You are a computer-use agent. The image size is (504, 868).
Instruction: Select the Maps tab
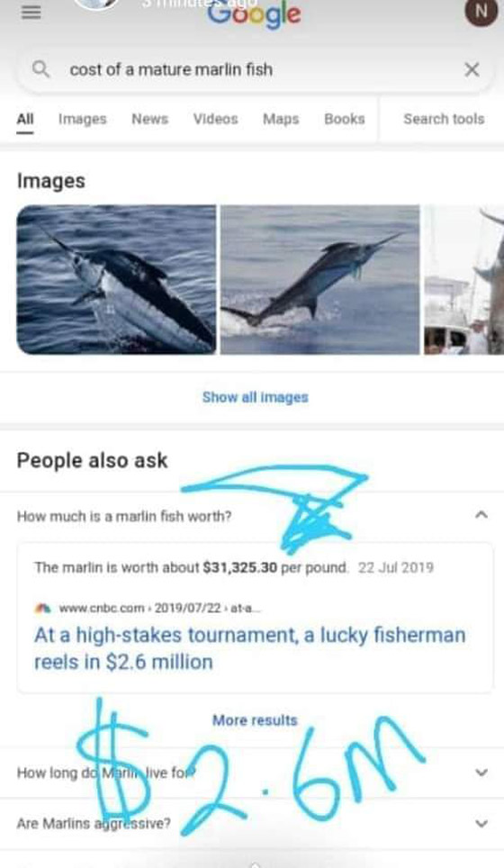(x=281, y=119)
